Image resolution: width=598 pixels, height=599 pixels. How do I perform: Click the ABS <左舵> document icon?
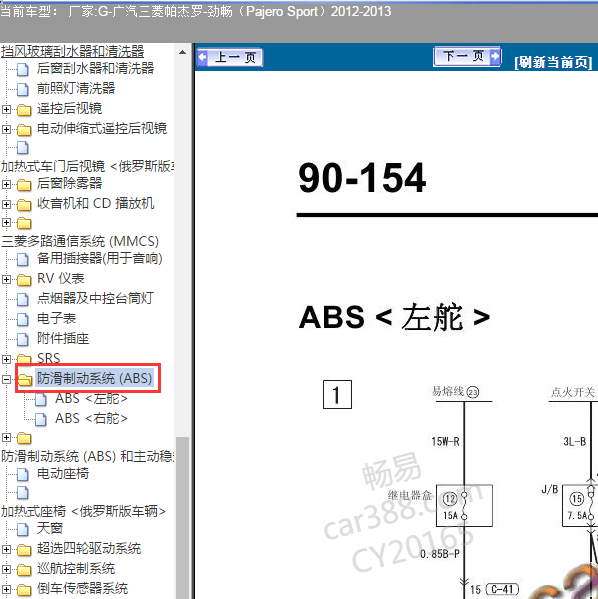pyautogui.click(x=41, y=400)
